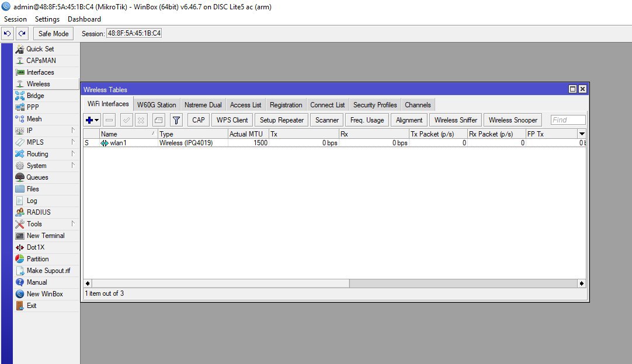
Task: Open System sidebar menu
Action: [46, 166]
